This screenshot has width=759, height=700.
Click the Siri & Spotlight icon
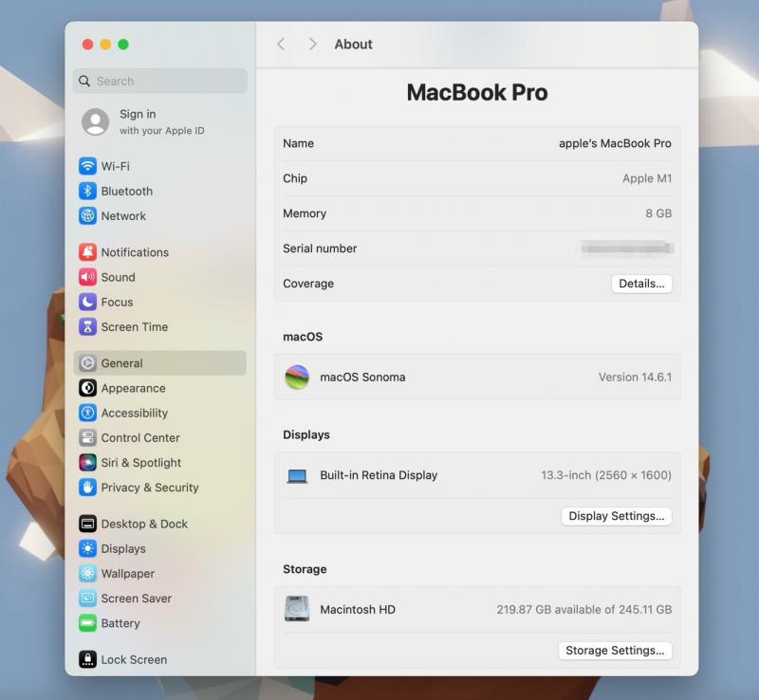tap(87, 463)
